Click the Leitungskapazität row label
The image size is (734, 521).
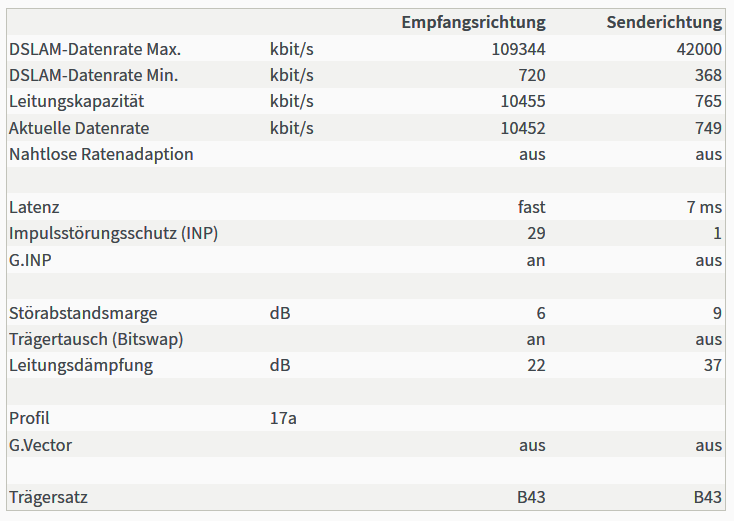coord(77,101)
